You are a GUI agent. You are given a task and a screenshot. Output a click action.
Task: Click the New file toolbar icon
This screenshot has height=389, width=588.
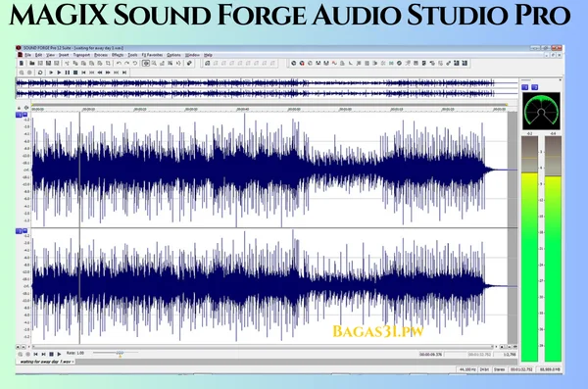point(22,64)
